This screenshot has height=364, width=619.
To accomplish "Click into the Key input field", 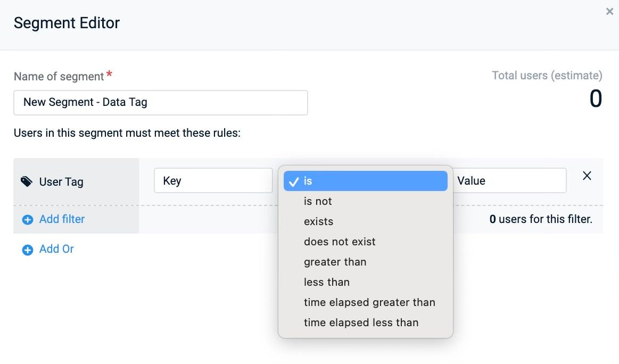I will tap(213, 180).
